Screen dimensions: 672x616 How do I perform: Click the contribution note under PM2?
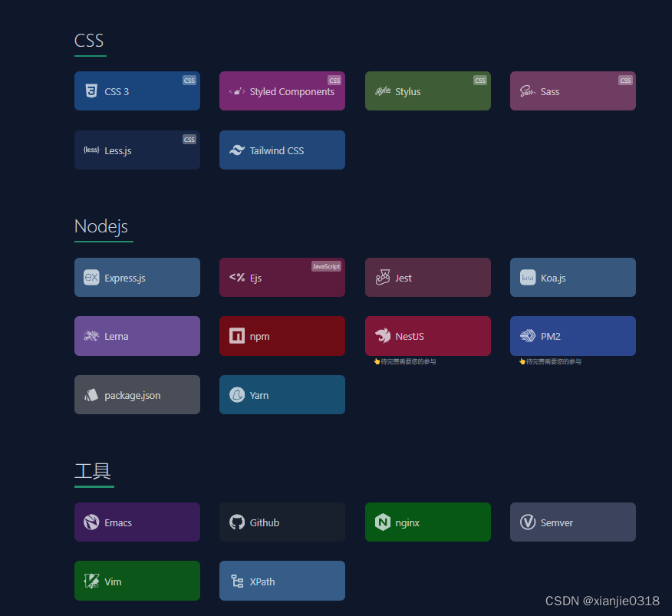(550, 361)
